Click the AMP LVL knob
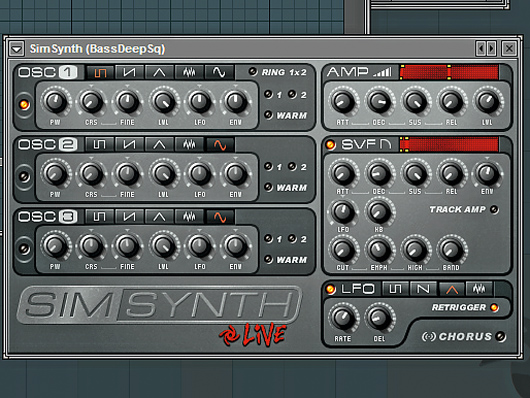Viewport: 530px width, 398px height. [487, 101]
